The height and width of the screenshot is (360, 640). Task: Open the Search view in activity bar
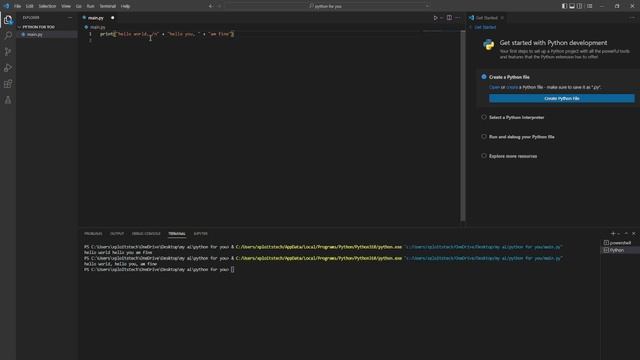click(8, 36)
